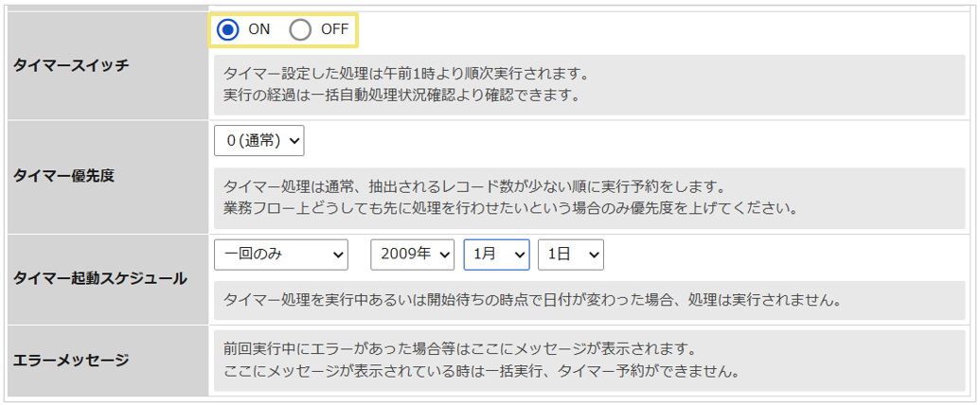Click the タイマースイッチ row label

point(71,65)
